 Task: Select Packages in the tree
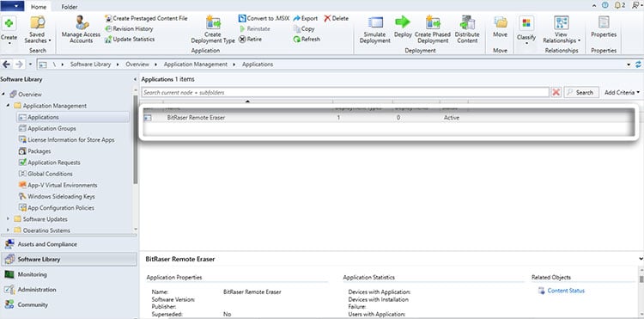35,151
